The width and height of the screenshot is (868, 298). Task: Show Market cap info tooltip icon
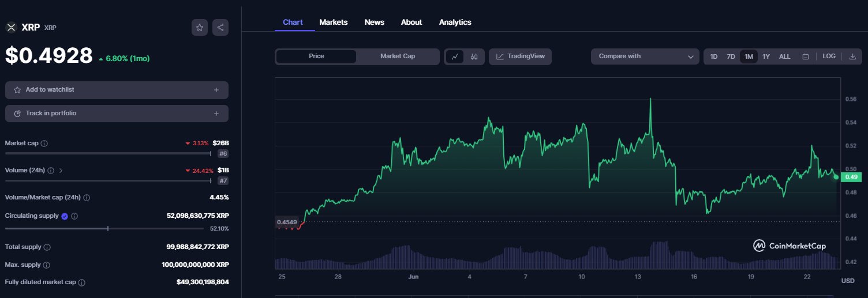[x=44, y=143]
